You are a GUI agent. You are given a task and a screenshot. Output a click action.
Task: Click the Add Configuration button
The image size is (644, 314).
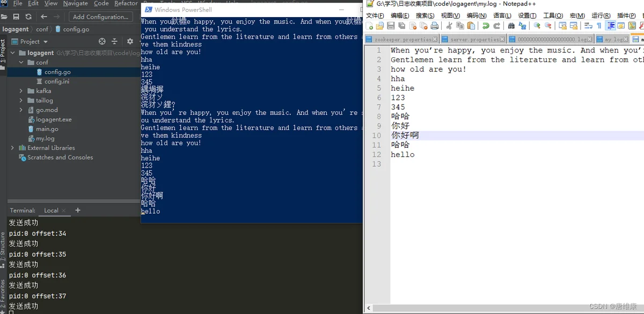[x=100, y=17]
